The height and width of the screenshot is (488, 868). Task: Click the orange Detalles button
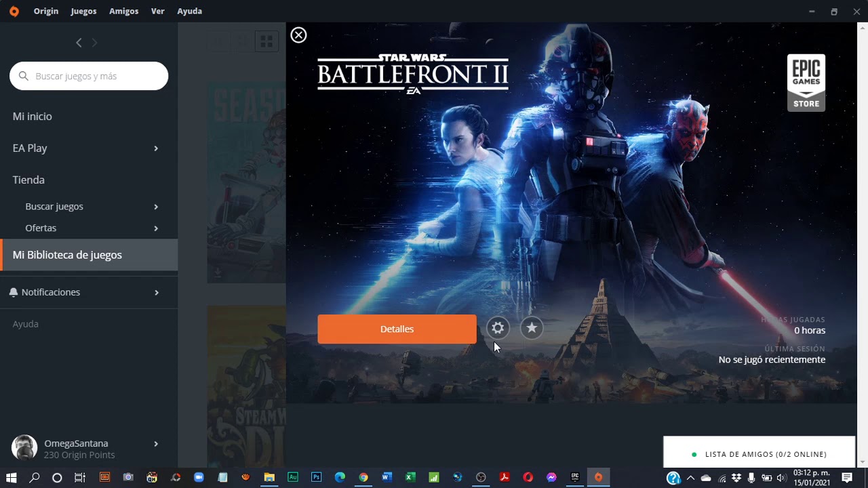pyautogui.click(x=397, y=329)
